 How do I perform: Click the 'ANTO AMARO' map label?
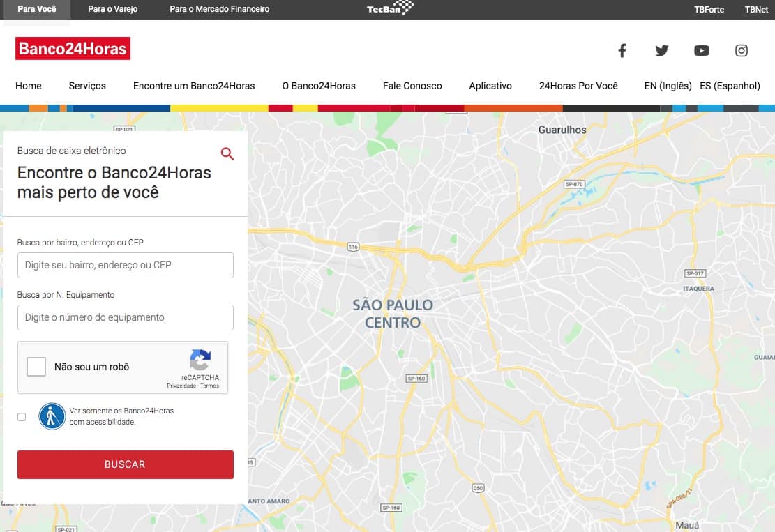269,501
